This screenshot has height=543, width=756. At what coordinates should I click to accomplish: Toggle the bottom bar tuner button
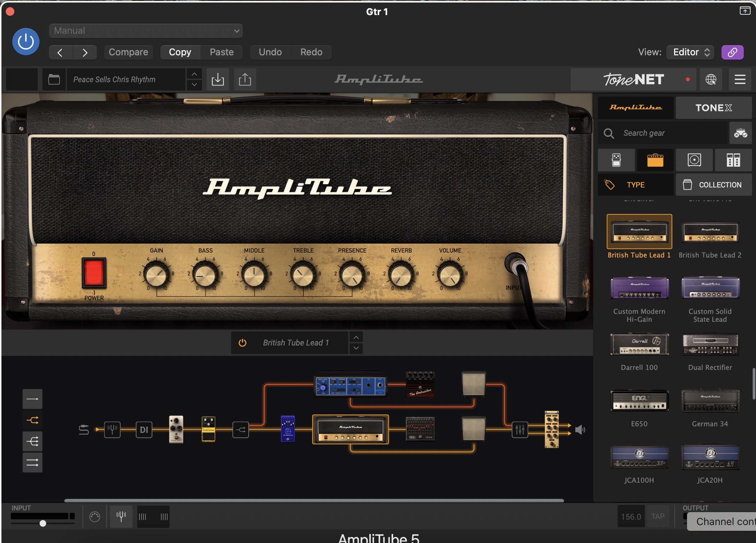pyautogui.click(x=121, y=516)
